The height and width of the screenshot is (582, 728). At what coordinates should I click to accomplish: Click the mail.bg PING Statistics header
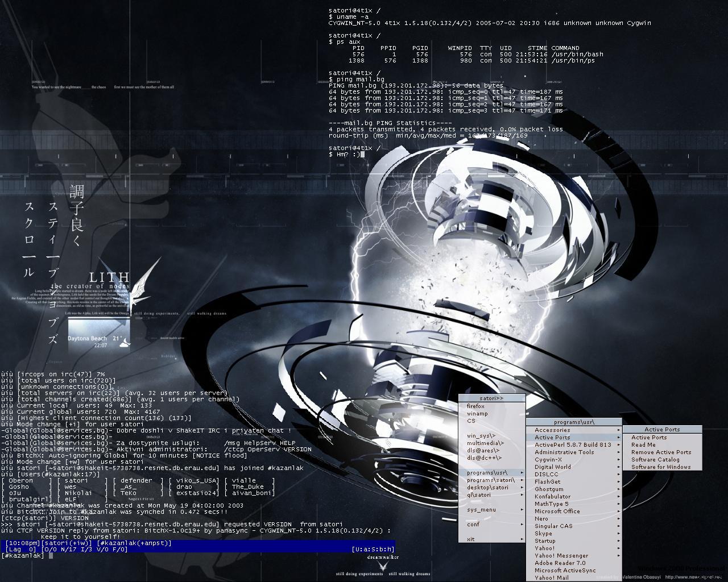pyautogui.click(x=390, y=123)
